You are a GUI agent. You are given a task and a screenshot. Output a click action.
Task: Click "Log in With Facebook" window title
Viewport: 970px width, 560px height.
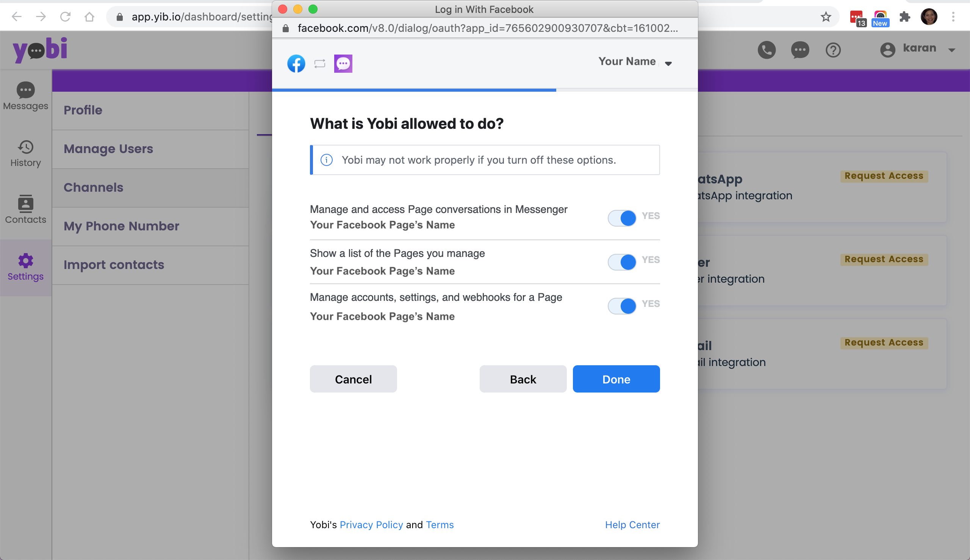tap(484, 9)
